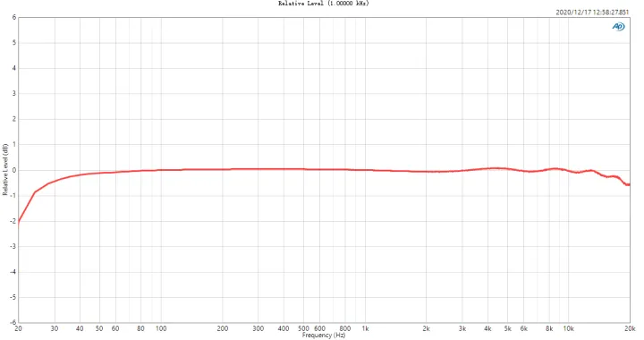
Task: Click the timestamp 2020/12/17 12:58:27.851
Action: (x=592, y=13)
